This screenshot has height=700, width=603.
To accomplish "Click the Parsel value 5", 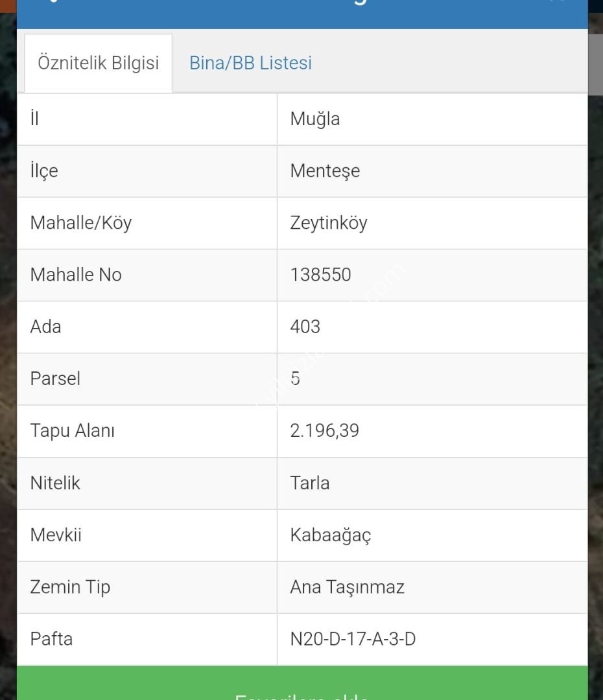I will 295,379.
